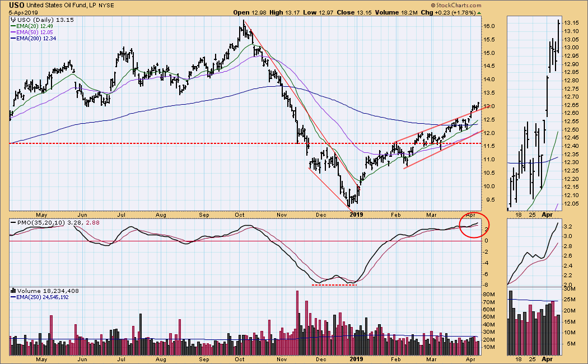Click the 'Volume 18.2M' value in header

[x=396, y=12]
